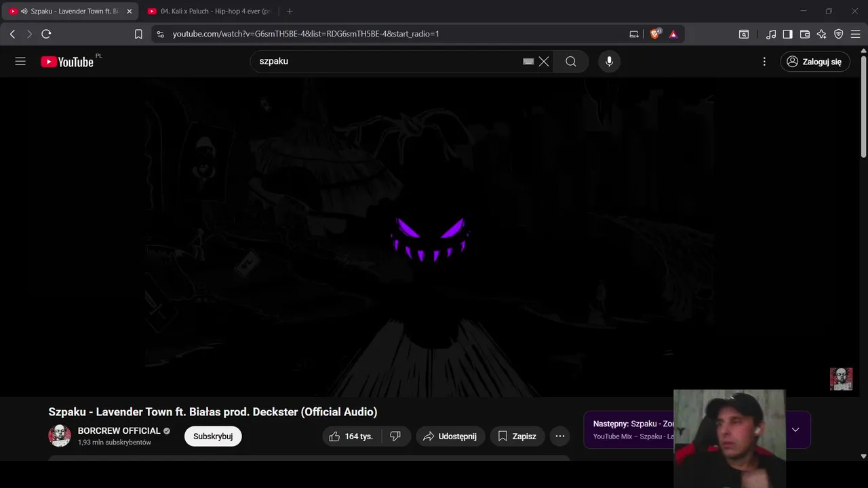Open Brave Wallet icon
Screen dimensions: 868x488
coord(805,34)
